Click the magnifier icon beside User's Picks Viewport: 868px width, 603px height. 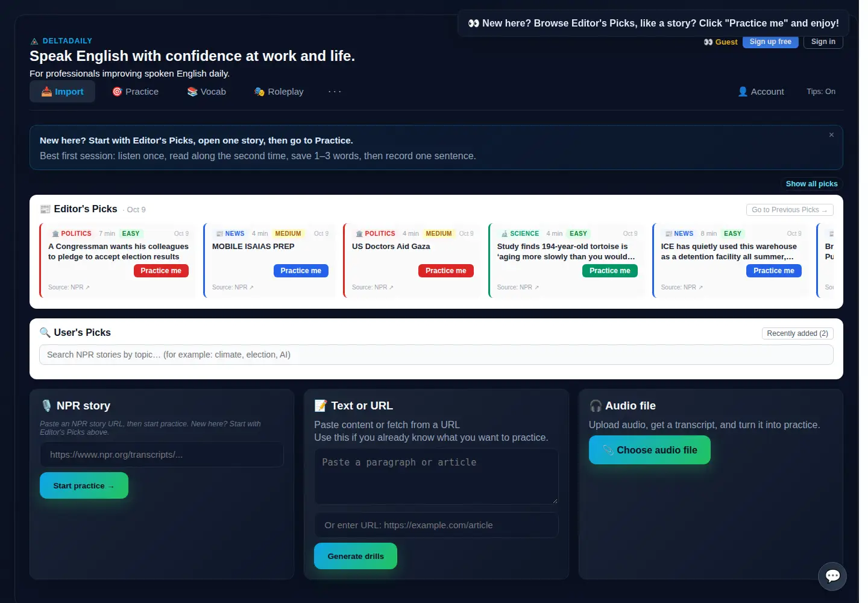pyautogui.click(x=45, y=333)
